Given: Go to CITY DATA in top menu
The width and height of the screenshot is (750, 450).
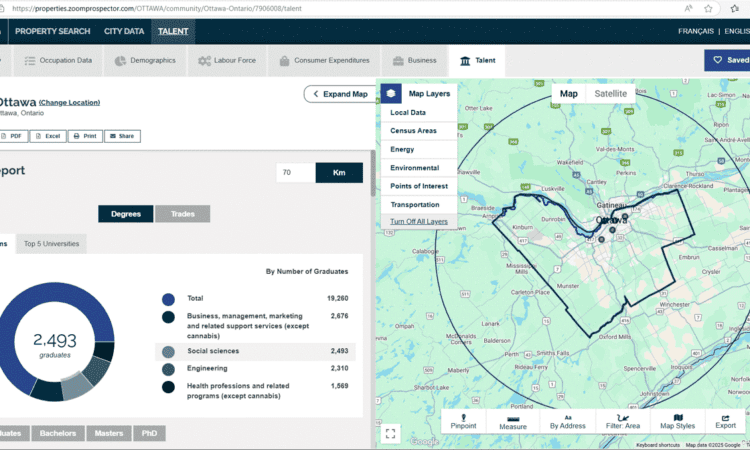Looking at the screenshot, I should click(124, 31).
